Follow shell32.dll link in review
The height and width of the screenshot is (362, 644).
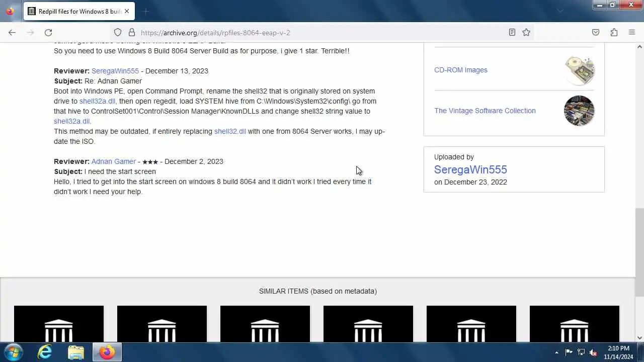point(230,131)
